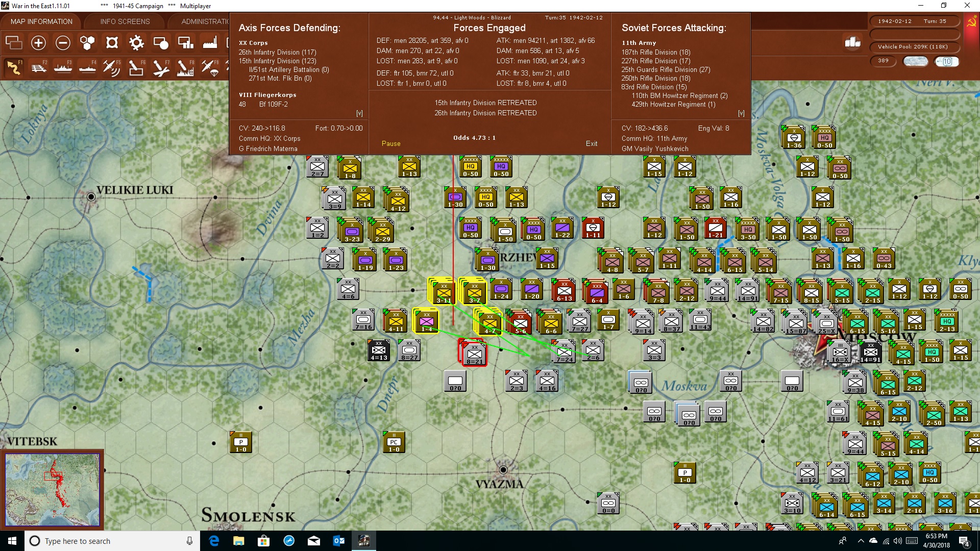Open Outlook from taskbar
The height and width of the screenshot is (551, 980).
(x=339, y=541)
